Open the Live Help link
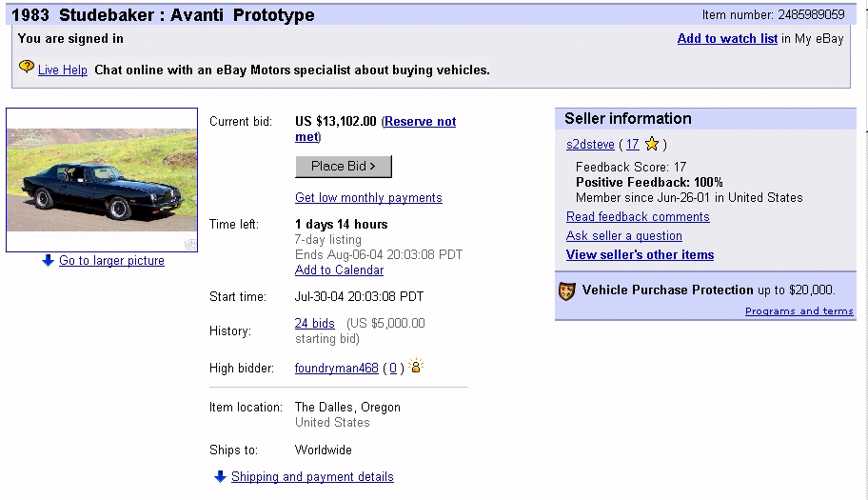Image resolution: width=868 pixels, height=500 pixels. (x=63, y=70)
